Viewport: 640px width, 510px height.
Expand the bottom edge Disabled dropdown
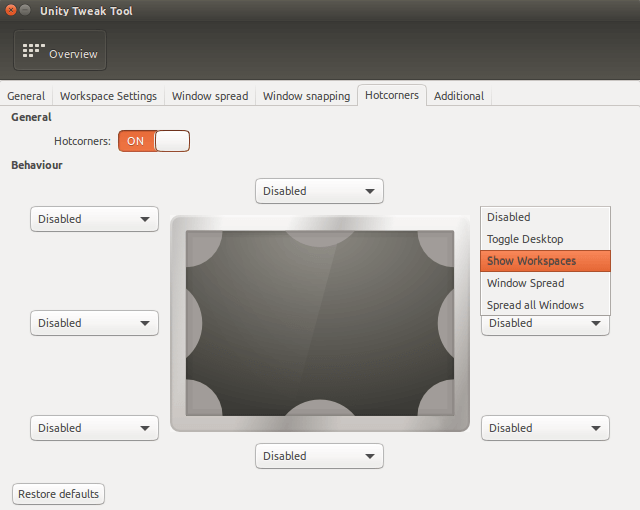[319, 456]
